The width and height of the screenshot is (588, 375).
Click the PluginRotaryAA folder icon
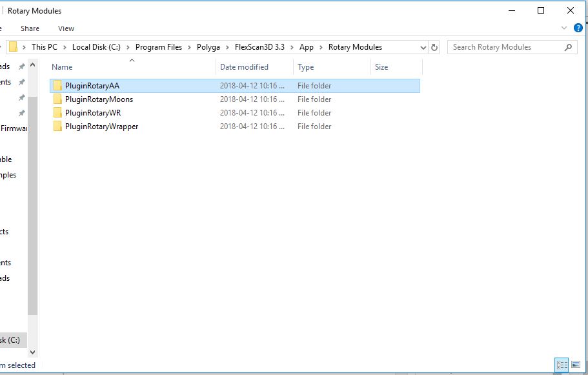tap(57, 86)
